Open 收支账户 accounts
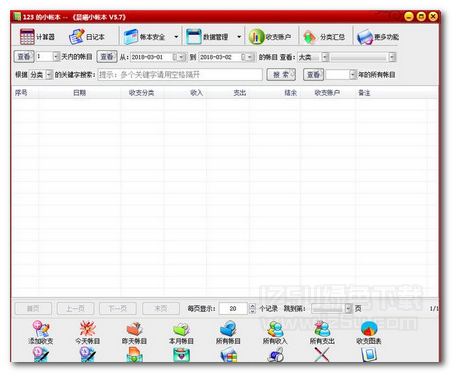452x373 pixels. [x=270, y=37]
